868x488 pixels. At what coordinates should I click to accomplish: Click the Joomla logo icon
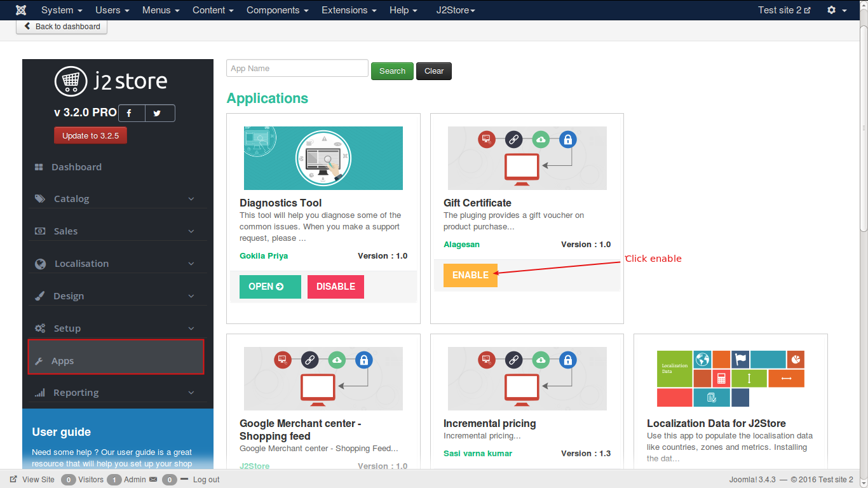[21, 10]
